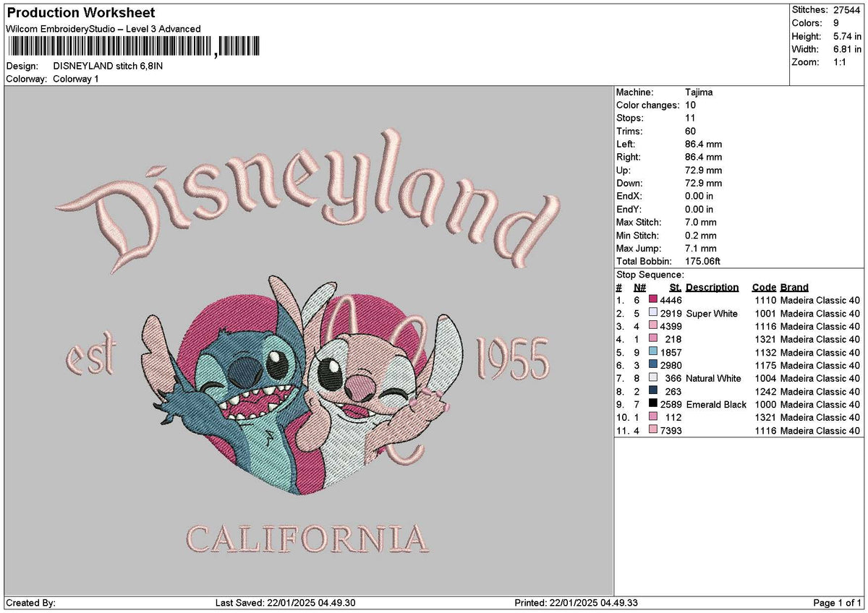The width and height of the screenshot is (868, 613).
Task: Click the 'Printed: 22/01/2025 04.49.33' text
Action: 576,604
